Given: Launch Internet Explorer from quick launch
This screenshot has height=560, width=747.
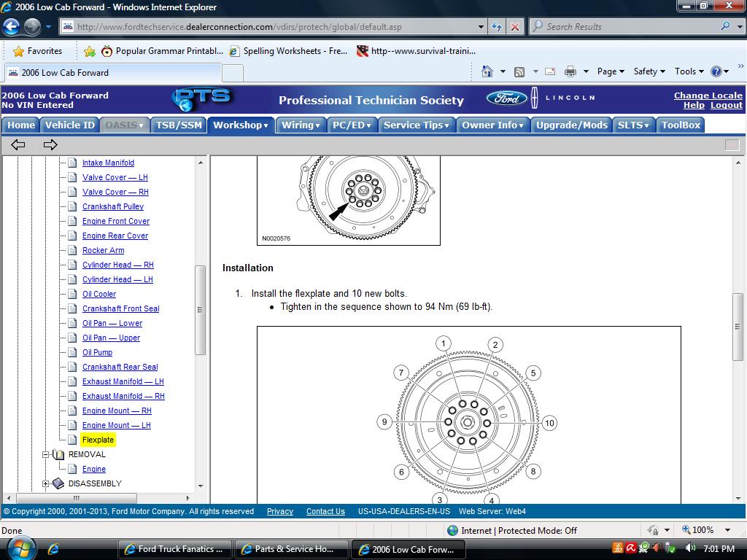Looking at the screenshot, I should coord(53,549).
